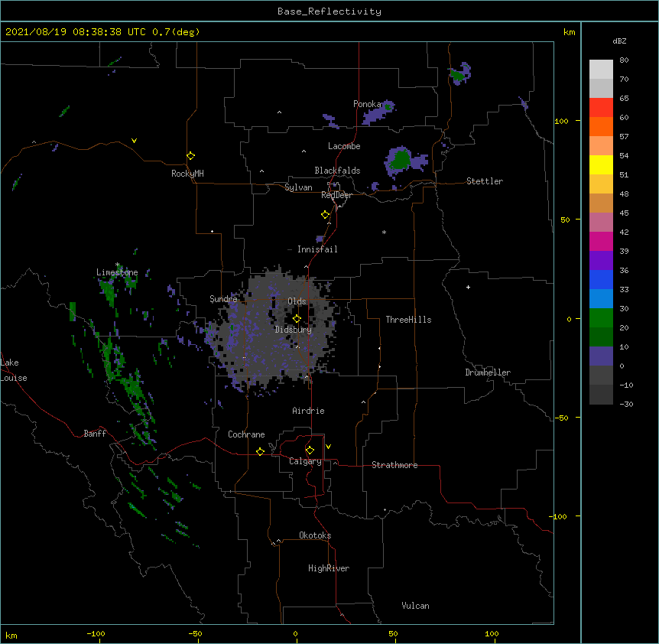Click the Banff label
Viewport: 659px width, 644px height.
pos(95,434)
